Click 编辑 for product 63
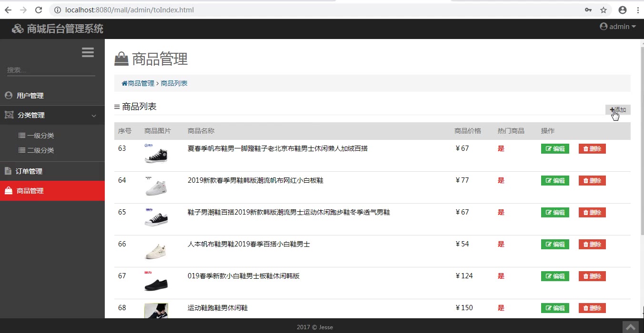 coord(555,149)
